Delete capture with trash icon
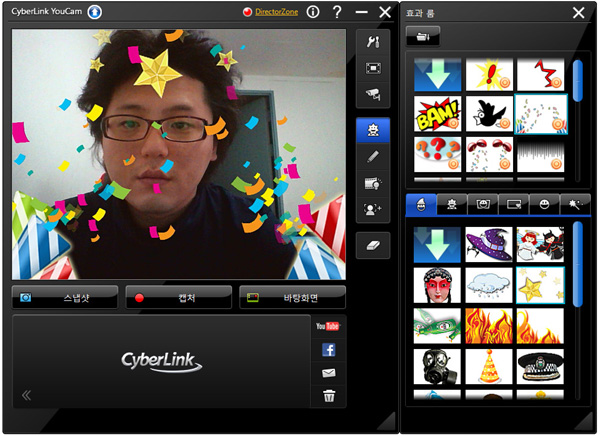Viewport: 600px width, 436px height. tap(329, 396)
